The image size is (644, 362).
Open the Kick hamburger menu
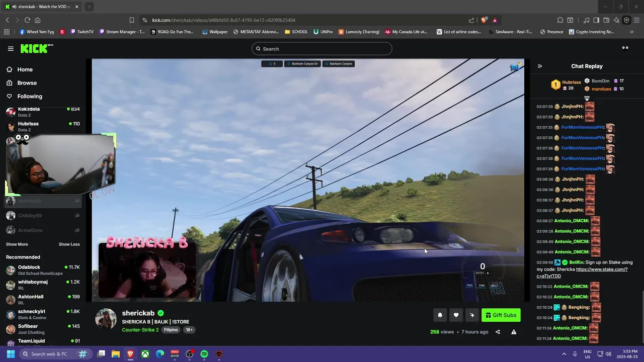click(11, 49)
